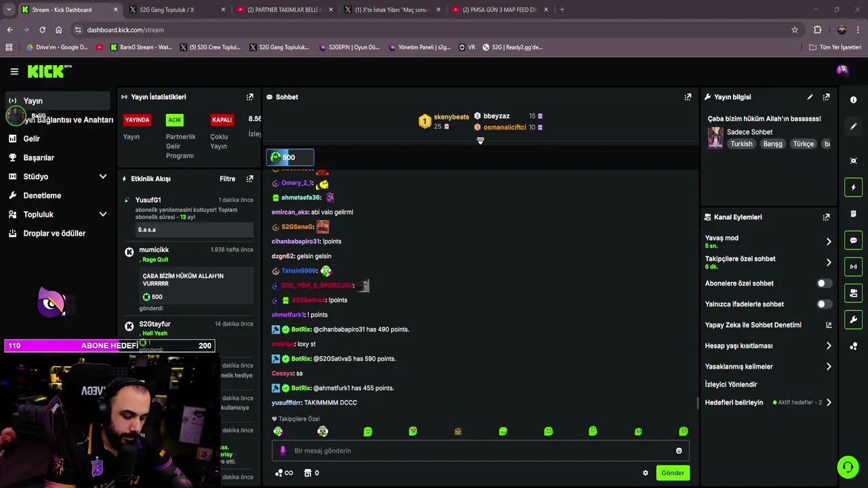Toggle Abonelere özel sohbet switch
Viewport: 868px width, 488px height.
click(x=823, y=283)
